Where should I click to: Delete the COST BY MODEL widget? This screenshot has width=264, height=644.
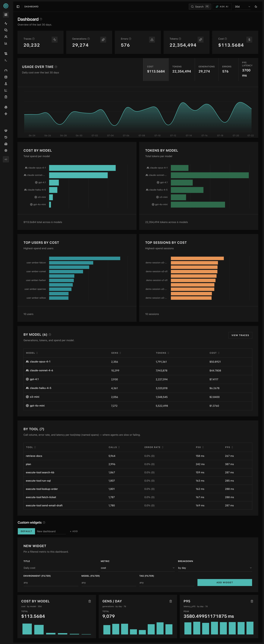point(90,601)
